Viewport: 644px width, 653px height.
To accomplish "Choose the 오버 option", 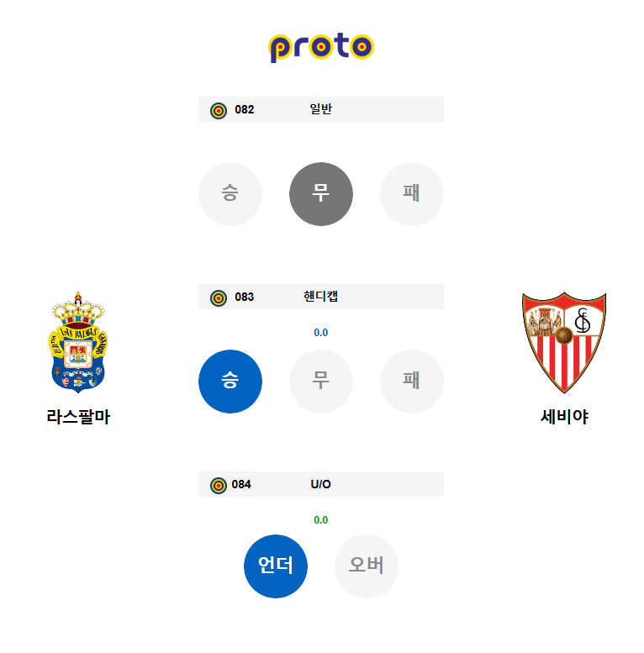I will pos(367,566).
